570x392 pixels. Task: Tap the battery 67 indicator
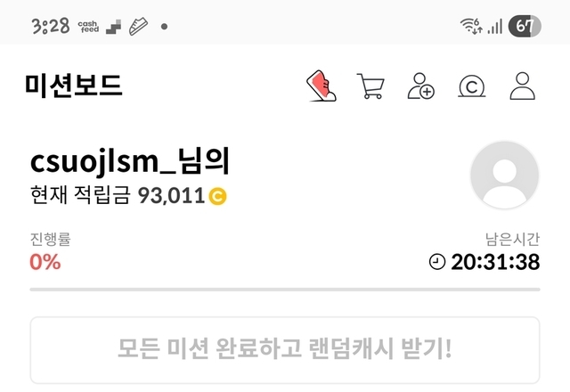(x=525, y=26)
